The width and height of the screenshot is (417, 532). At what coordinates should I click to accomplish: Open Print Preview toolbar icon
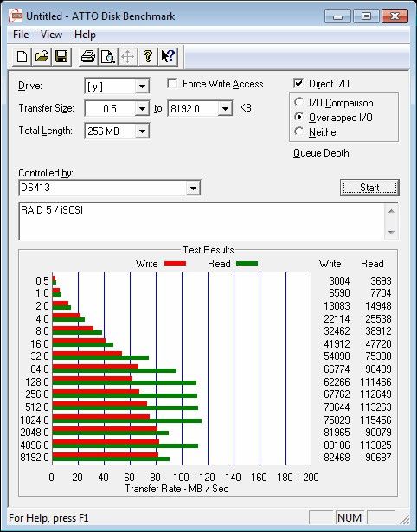pos(108,56)
